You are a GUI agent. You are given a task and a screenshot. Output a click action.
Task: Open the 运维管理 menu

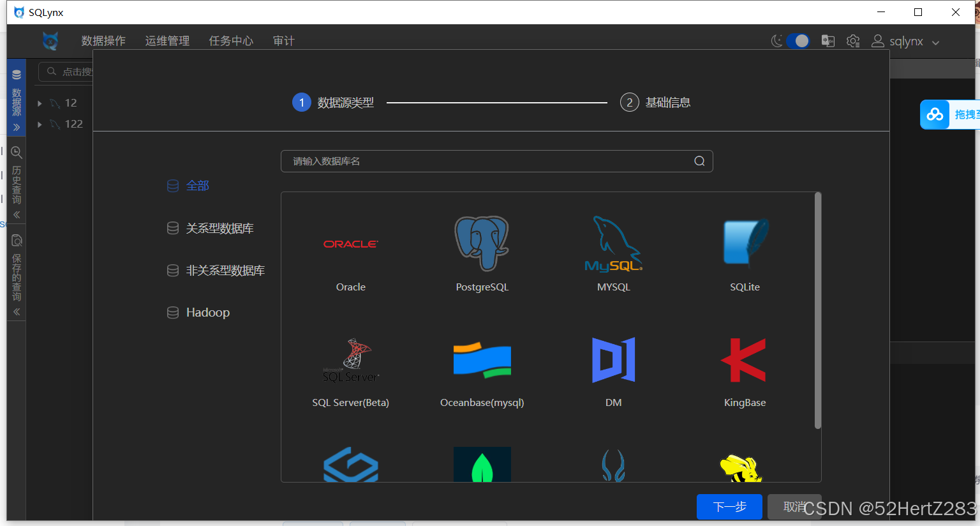[167, 41]
